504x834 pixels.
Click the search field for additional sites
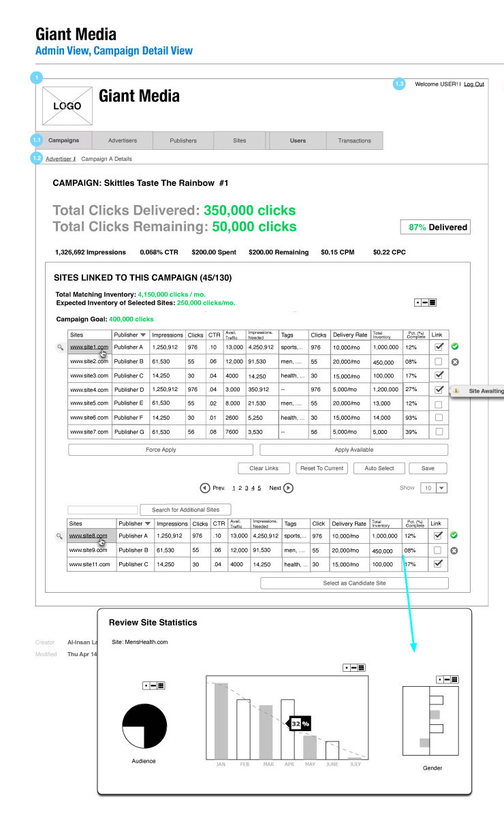[102, 510]
